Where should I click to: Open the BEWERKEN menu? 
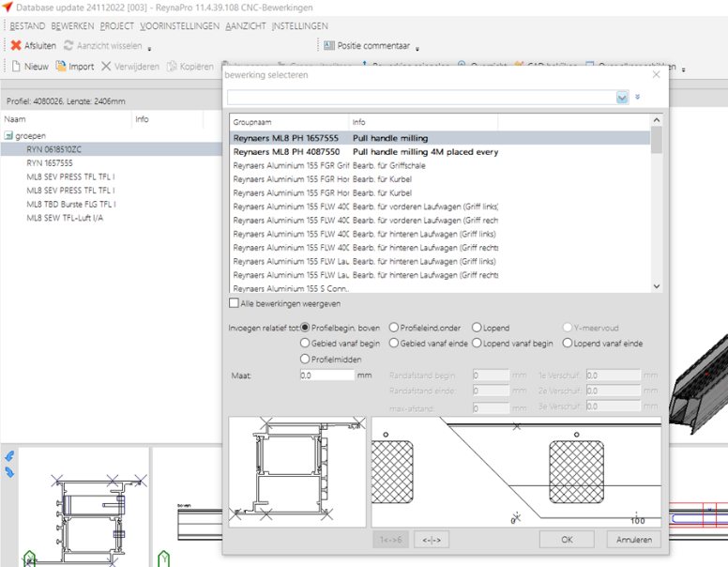(x=72, y=26)
